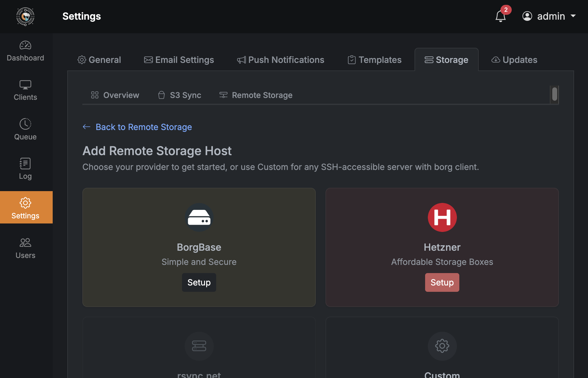The width and height of the screenshot is (588, 378).
Task: Click the BorgBase provider icon
Action: pyautogui.click(x=199, y=217)
